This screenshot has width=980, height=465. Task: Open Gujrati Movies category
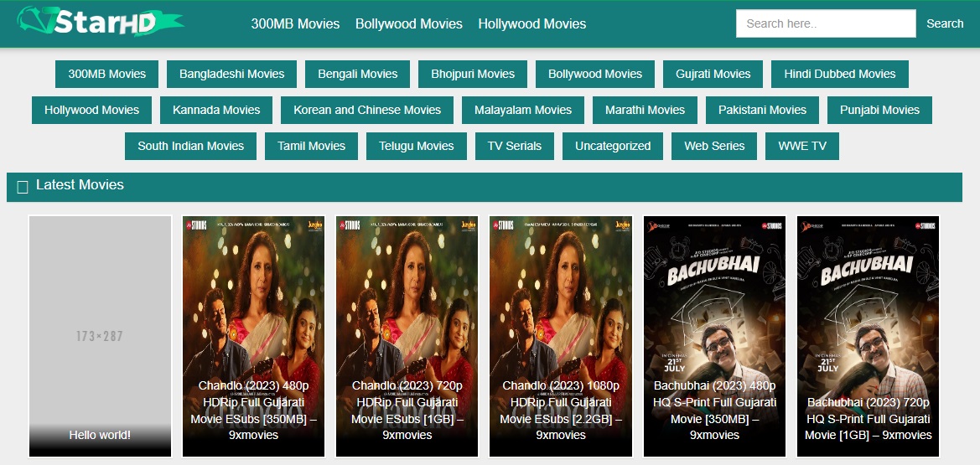pyautogui.click(x=713, y=74)
